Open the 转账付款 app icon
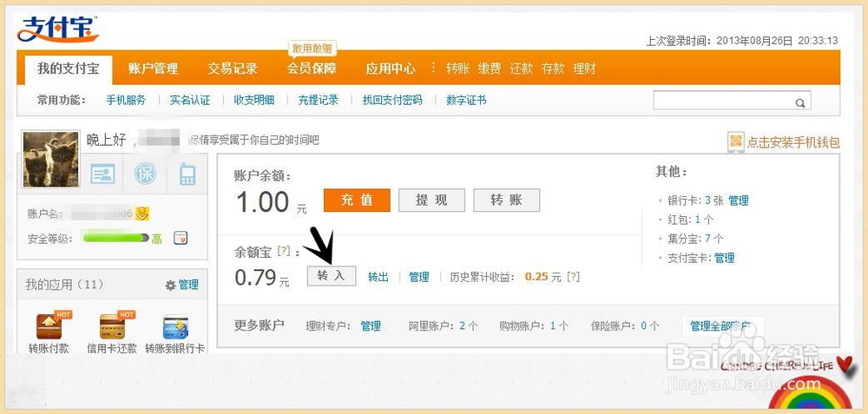The width and height of the screenshot is (868, 414). coord(49,326)
